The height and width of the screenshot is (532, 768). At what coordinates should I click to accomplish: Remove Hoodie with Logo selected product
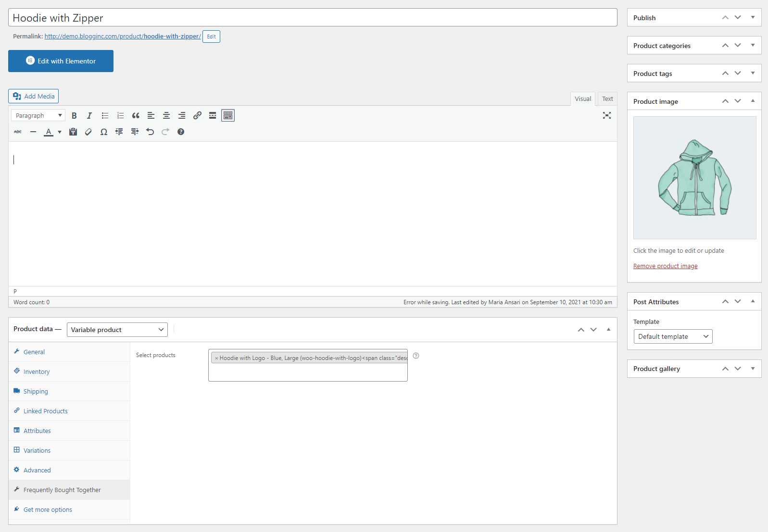point(216,358)
